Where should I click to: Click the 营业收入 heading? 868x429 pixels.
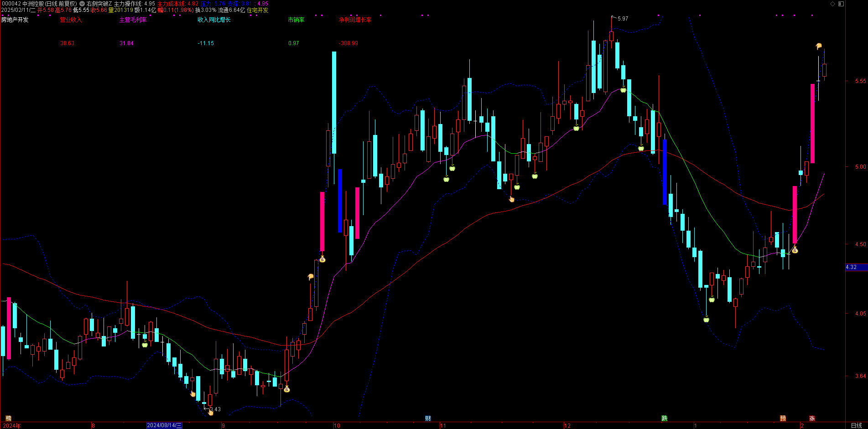click(71, 20)
